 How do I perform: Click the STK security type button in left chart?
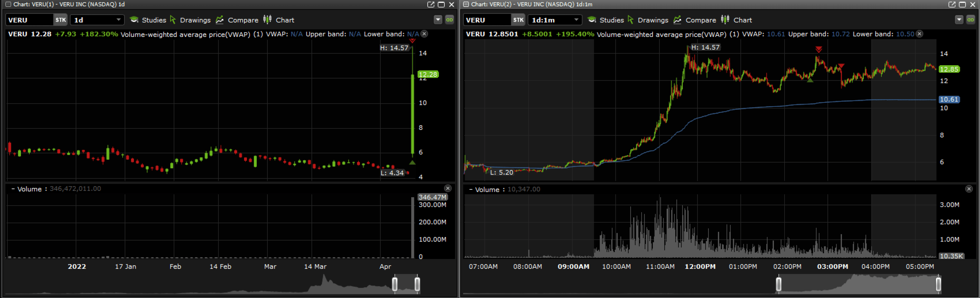coord(60,20)
